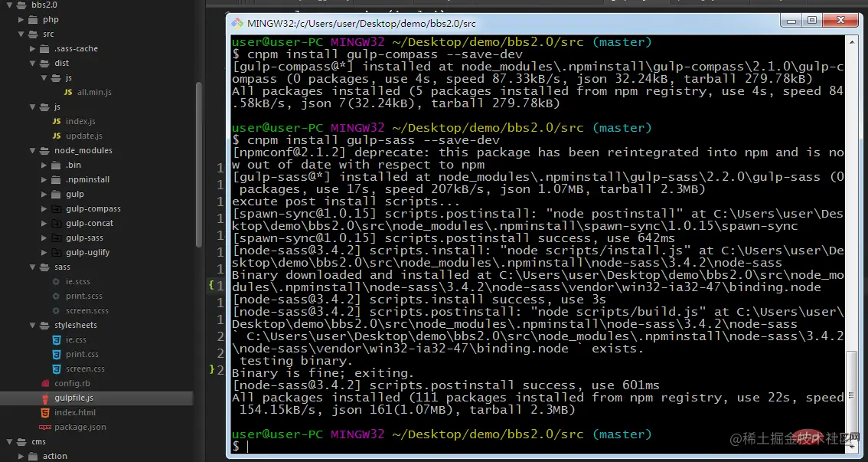The height and width of the screenshot is (462, 868).
Task: Click the Ruby icon next to config.rb
Action: click(46, 383)
